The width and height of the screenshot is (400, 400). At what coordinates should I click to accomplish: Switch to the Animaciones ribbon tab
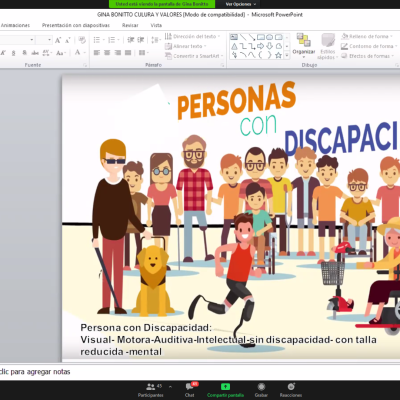(x=15, y=25)
